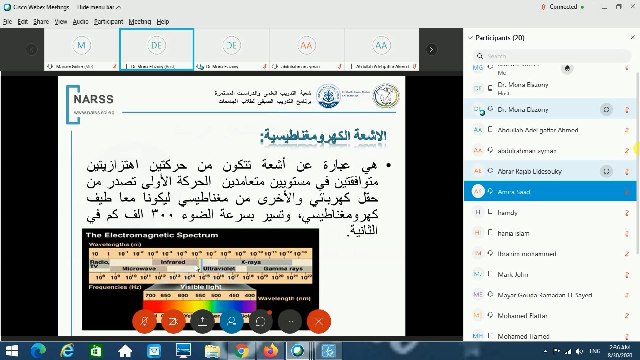Open the Windows Start menu

tap(12, 351)
